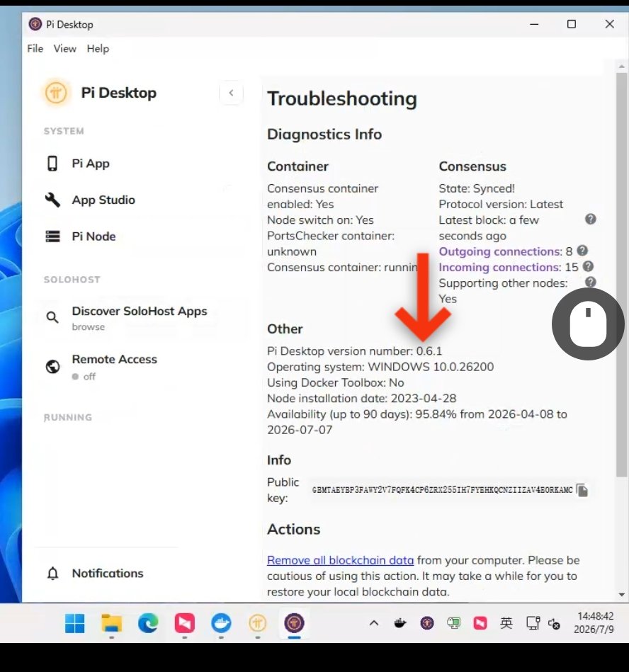
Task: Click the Remove all blockchain data link
Action: pyautogui.click(x=341, y=560)
